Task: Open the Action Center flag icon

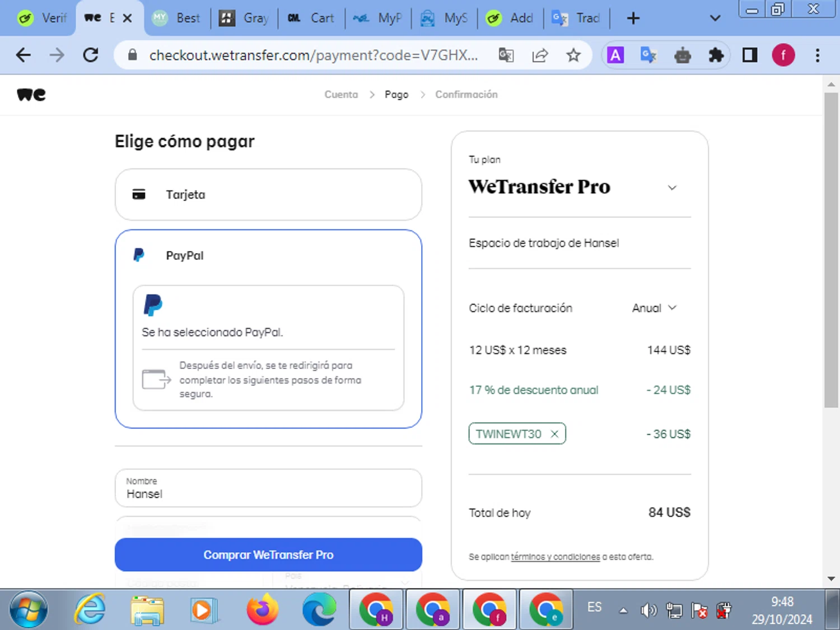Action: point(699,610)
